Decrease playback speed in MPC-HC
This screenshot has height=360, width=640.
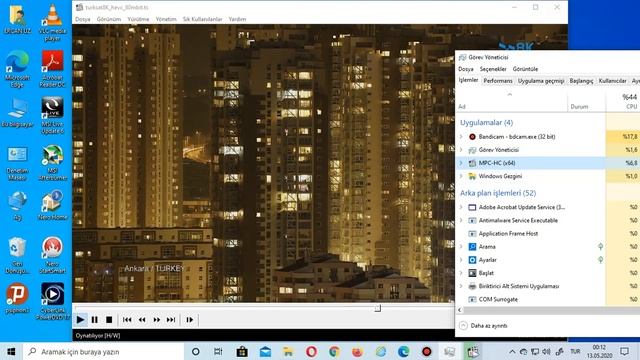pos(142,320)
